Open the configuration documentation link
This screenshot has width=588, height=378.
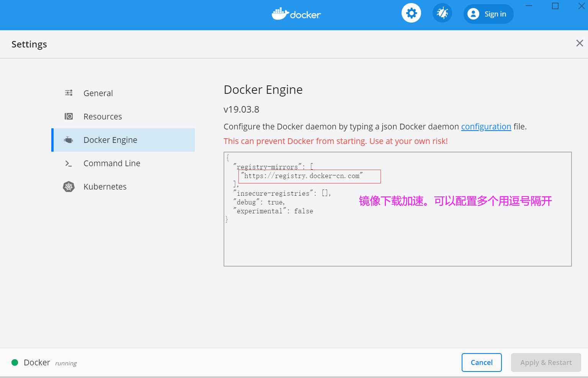point(486,126)
